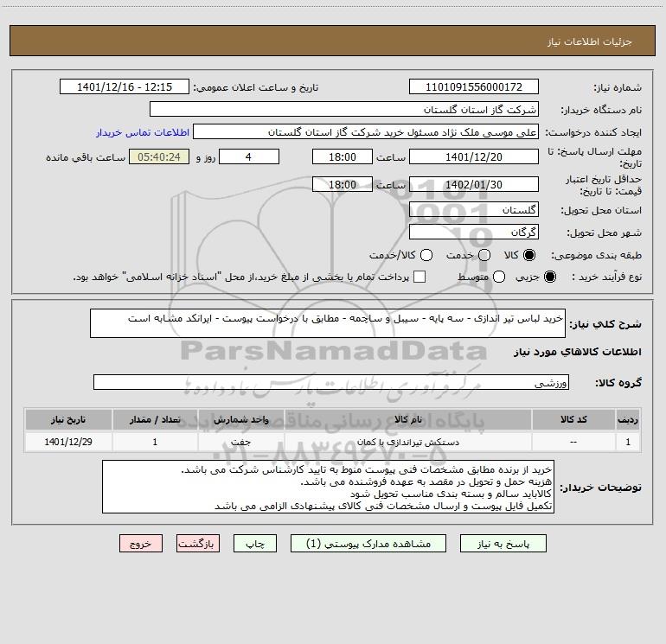The width and height of the screenshot is (666, 644).
Task: Select the کالا radio button
Action: pyautogui.click(x=529, y=255)
